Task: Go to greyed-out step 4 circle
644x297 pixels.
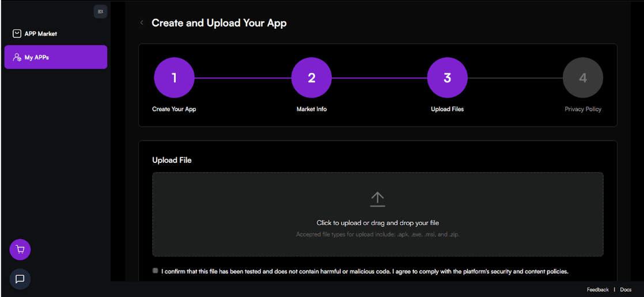Action: click(x=582, y=78)
